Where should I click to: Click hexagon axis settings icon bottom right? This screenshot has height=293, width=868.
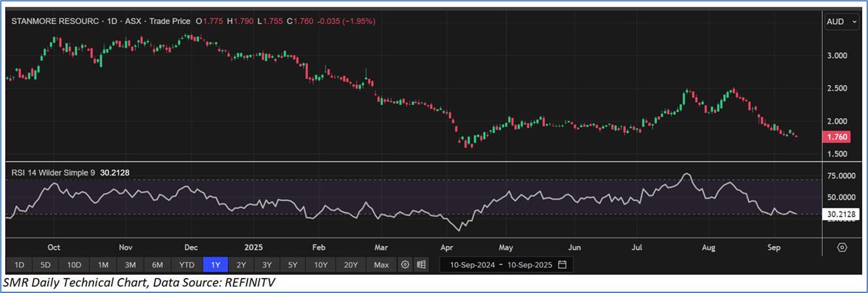842,247
